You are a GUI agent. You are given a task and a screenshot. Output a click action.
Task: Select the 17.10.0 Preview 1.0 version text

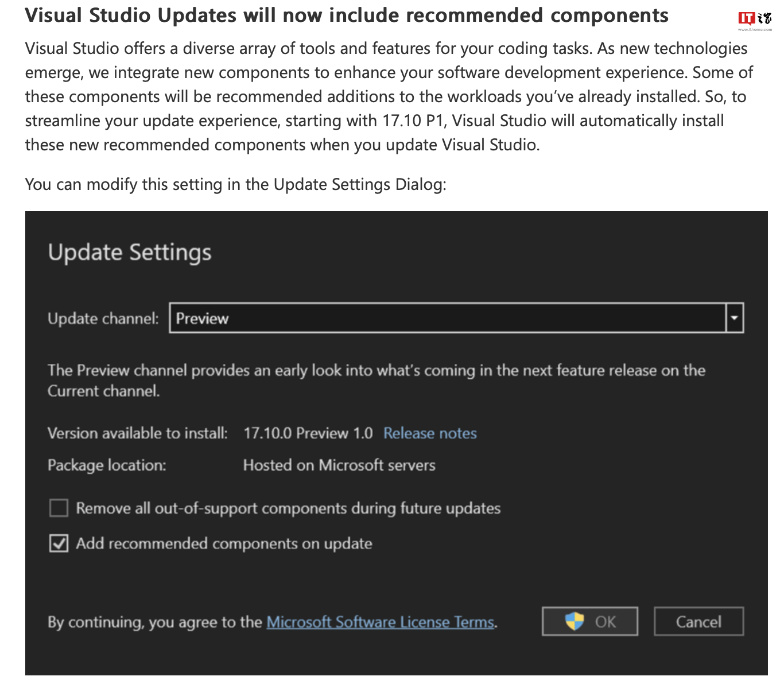(x=308, y=433)
